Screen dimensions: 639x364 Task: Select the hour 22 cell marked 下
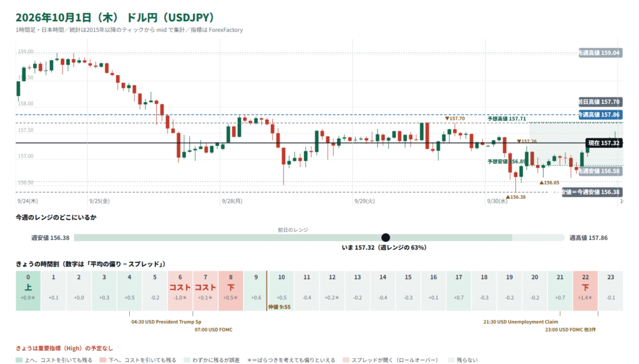click(x=585, y=290)
